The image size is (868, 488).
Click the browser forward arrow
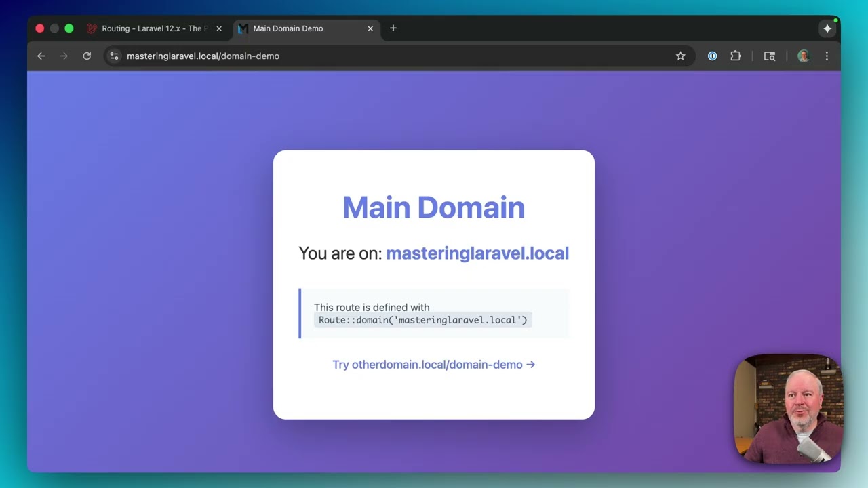64,56
